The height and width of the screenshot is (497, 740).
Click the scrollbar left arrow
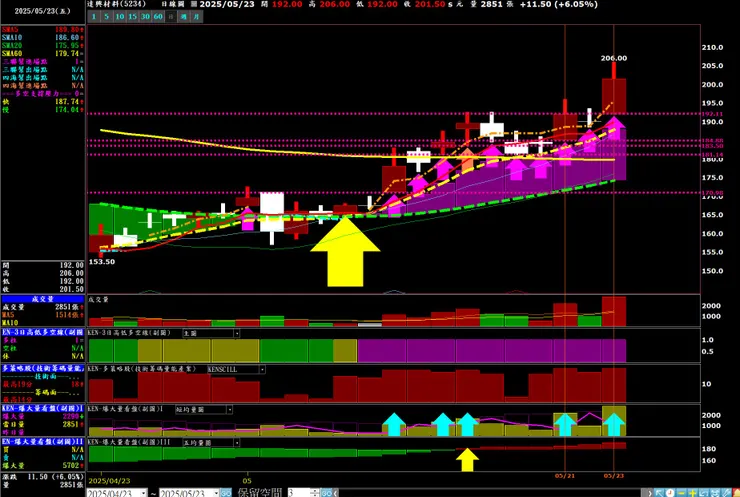point(336,493)
